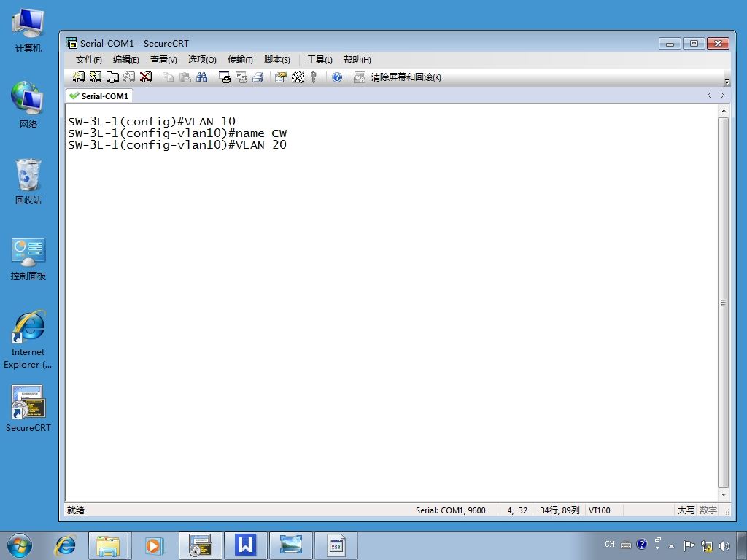Screen dimensions: 747x560
Task: Click the taskbar picture viewer icon
Action: click(x=290, y=545)
